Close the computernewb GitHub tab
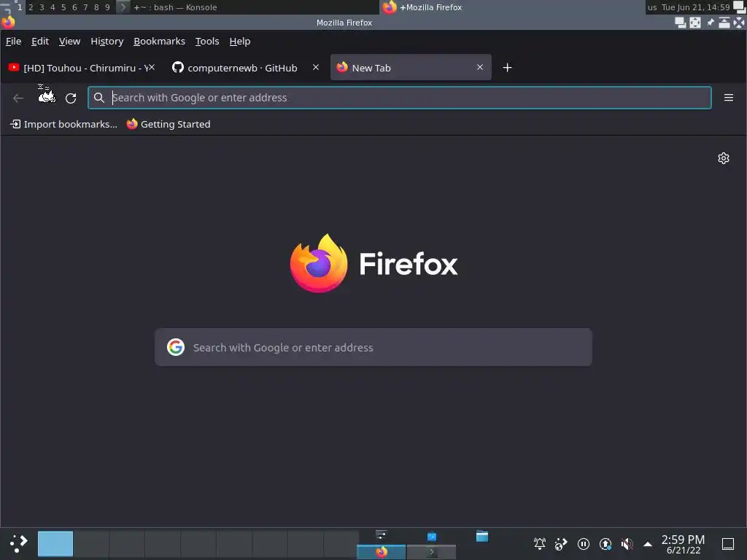747x560 pixels. coord(315,67)
